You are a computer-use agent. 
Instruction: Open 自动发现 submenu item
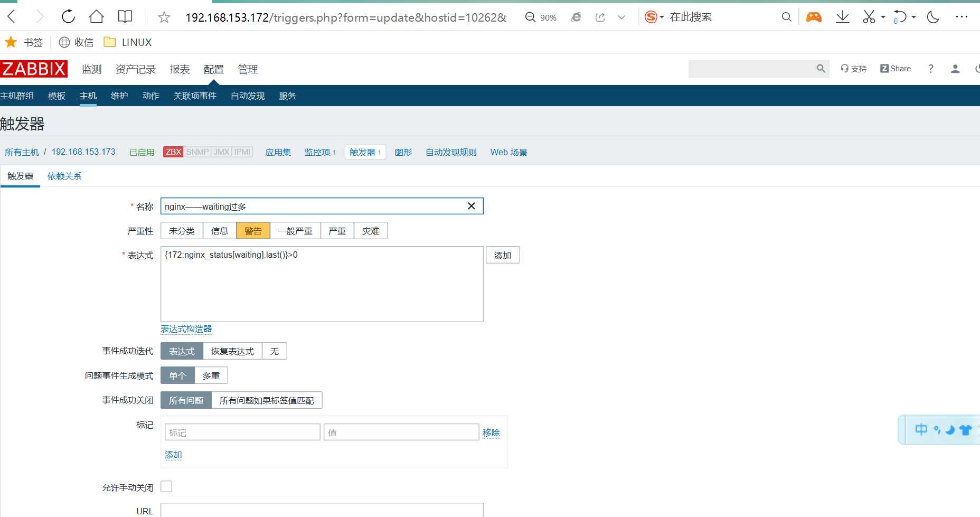[248, 96]
